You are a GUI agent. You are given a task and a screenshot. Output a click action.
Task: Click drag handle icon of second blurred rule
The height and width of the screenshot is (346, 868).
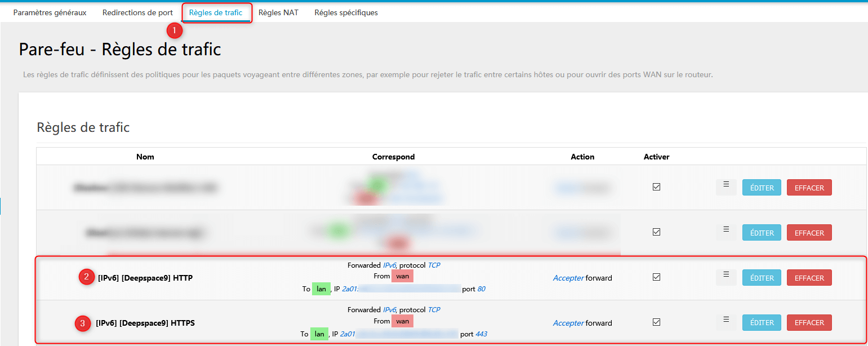point(726,230)
